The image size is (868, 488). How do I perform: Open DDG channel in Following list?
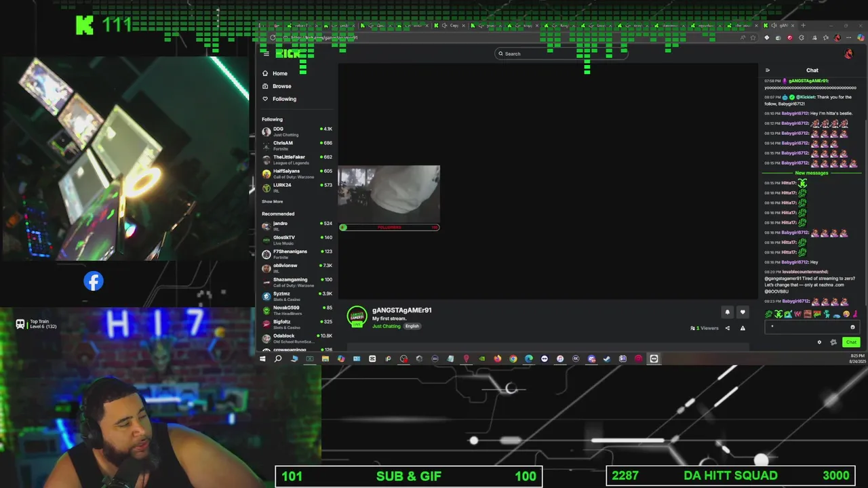click(x=297, y=131)
